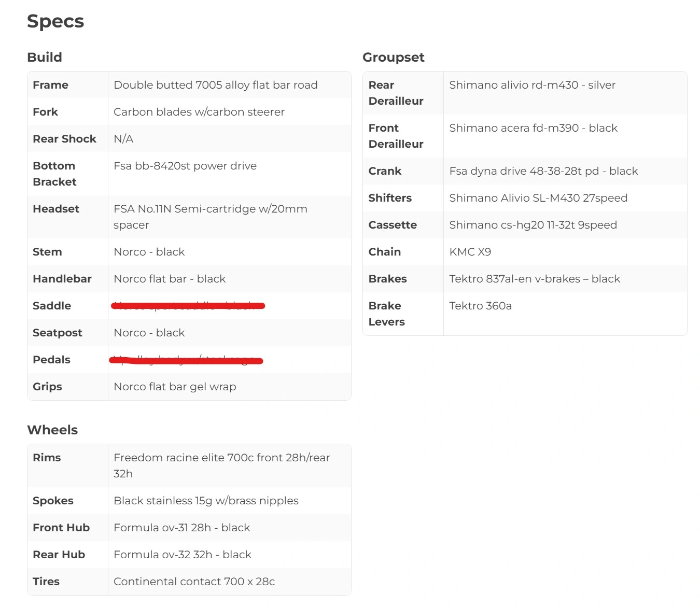Click the Double butted 7005 alloy value
This screenshot has height=608, width=700.
point(216,85)
